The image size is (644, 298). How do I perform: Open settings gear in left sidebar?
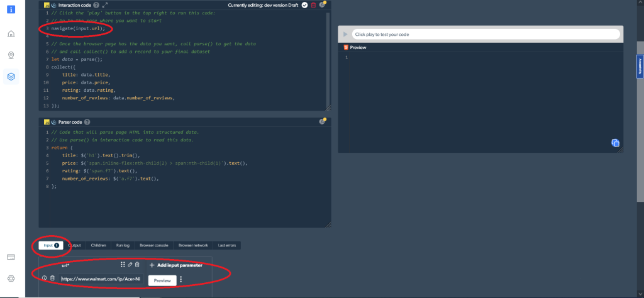coord(11,279)
